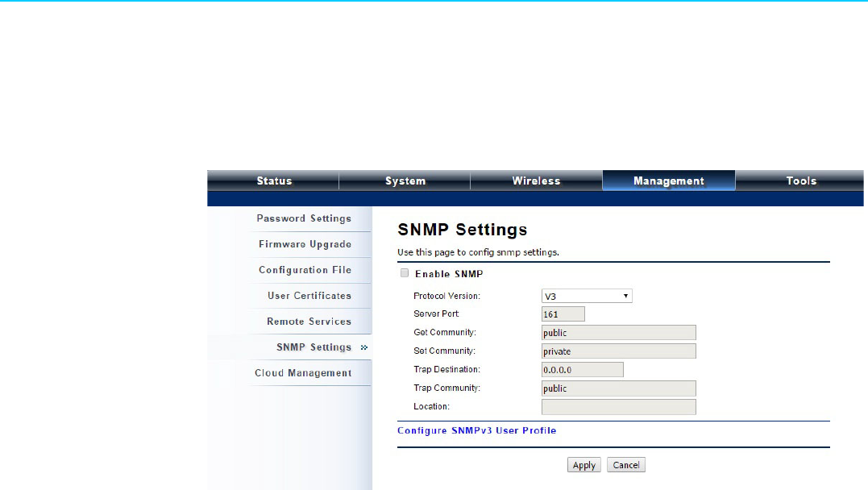Screen dimensions: 868x490
Task: Click the SNMP Settings page heading
Action: click(x=463, y=229)
